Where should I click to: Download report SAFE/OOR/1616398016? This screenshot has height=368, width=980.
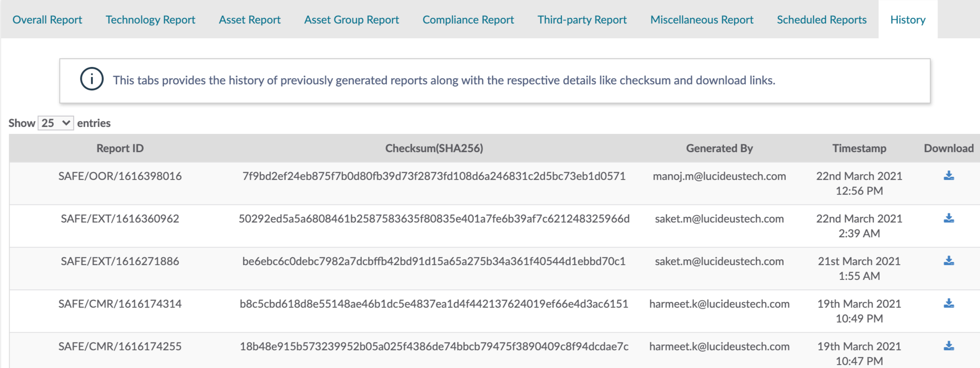click(x=949, y=176)
